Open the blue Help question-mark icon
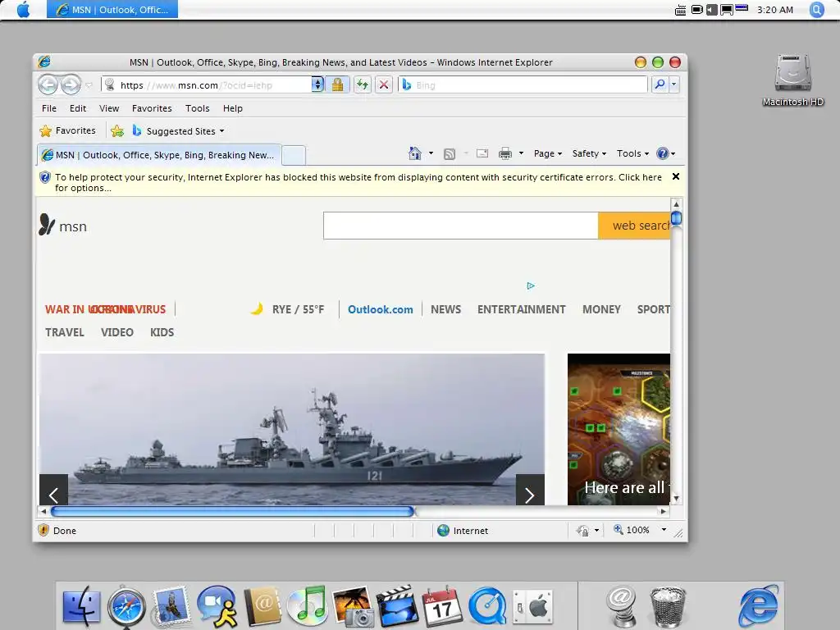 click(x=663, y=153)
